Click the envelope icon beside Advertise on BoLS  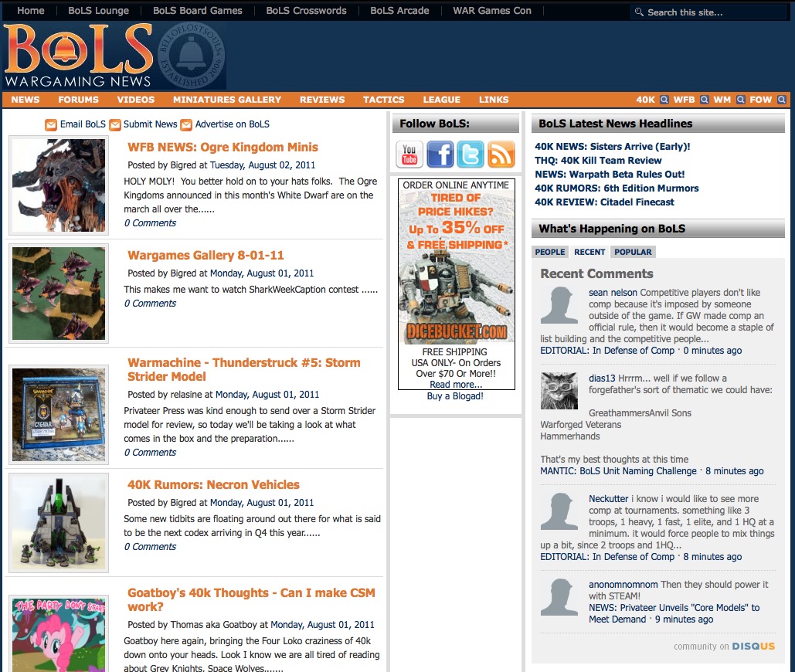(186, 124)
